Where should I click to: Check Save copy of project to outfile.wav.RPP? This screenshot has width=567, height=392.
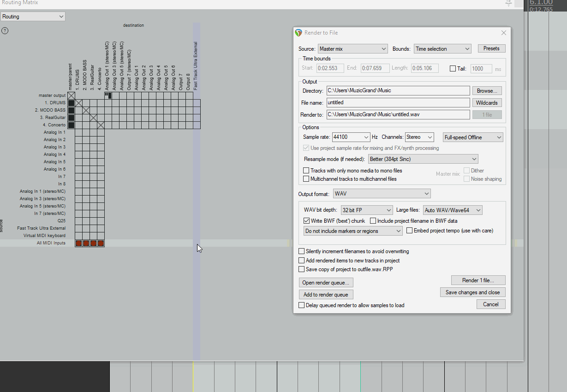coord(302,269)
